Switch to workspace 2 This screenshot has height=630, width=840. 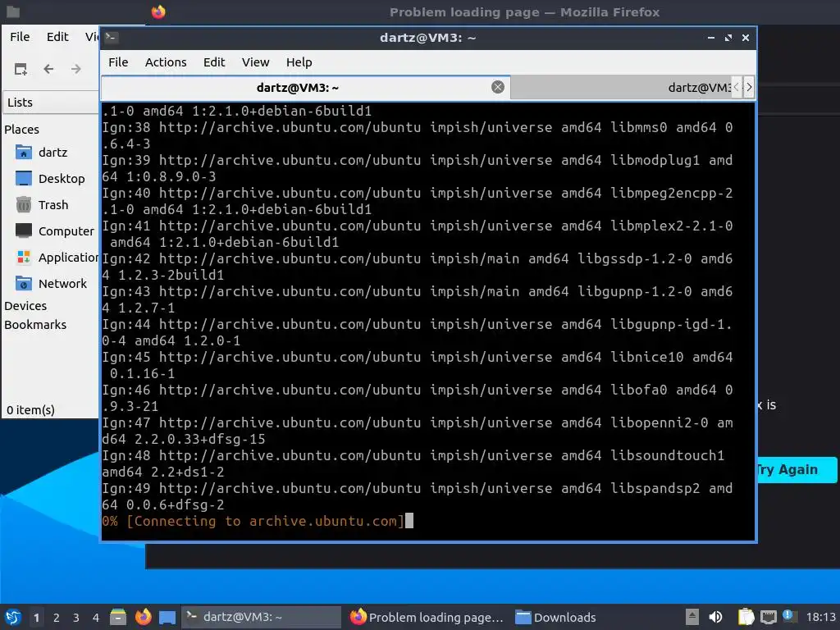57,618
